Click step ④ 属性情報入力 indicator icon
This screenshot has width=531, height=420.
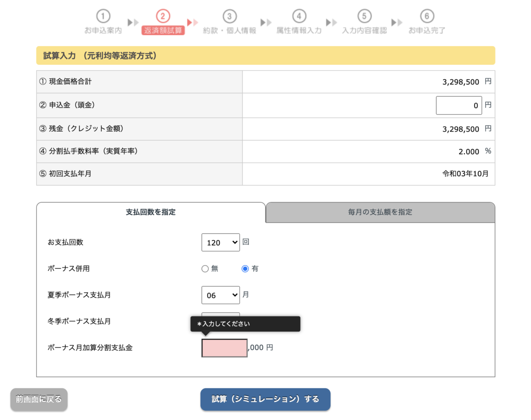[299, 16]
